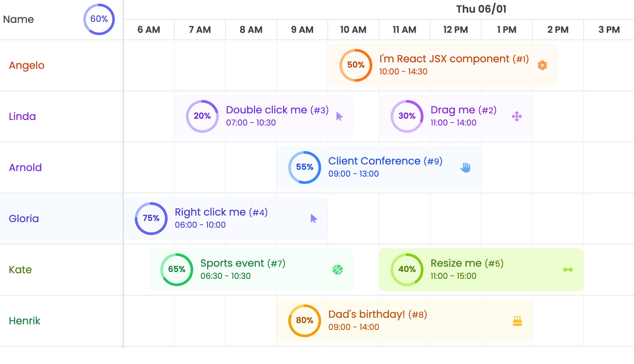Click the 2 PM time header

558,30
